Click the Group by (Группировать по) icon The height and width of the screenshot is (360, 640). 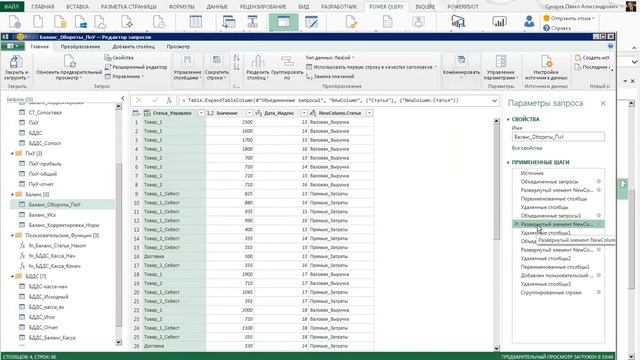[x=287, y=62]
